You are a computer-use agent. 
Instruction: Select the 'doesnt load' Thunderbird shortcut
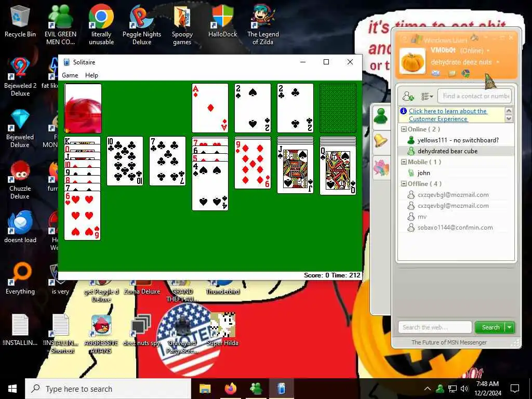20,227
